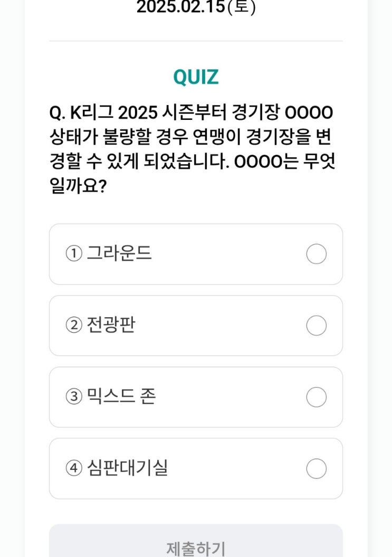Click the 전광판 answer label text
392x557 pixels.
111,325
